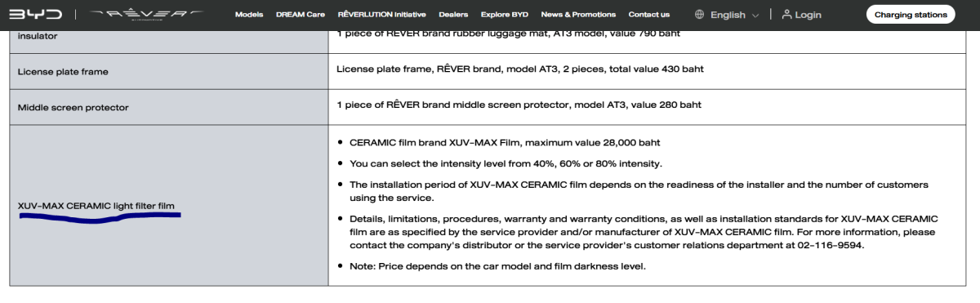The width and height of the screenshot is (980, 303).
Task: Open the Models menu
Action: pos(249,15)
